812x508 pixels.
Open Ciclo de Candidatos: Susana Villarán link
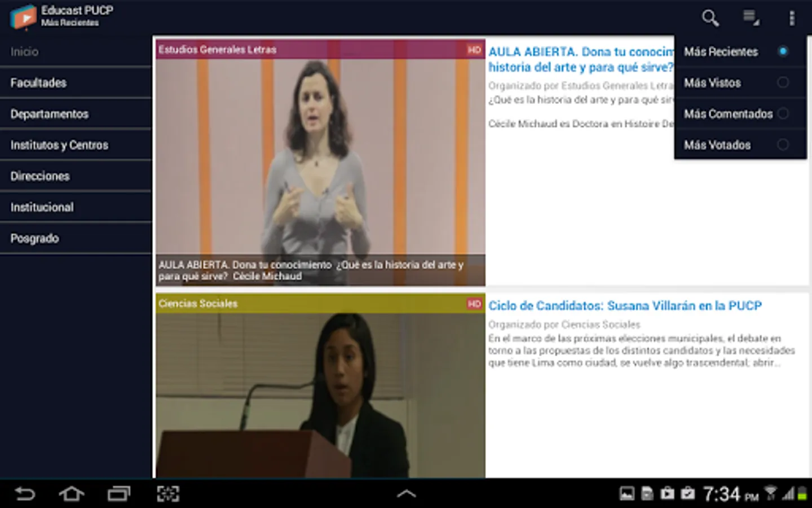[625, 306]
